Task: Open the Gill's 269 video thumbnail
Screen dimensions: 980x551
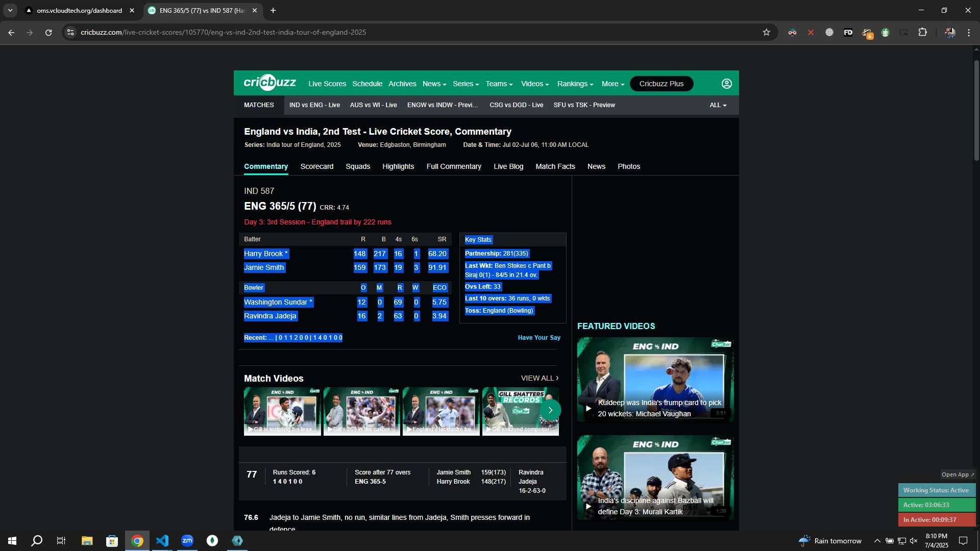Action: (x=362, y=411)
